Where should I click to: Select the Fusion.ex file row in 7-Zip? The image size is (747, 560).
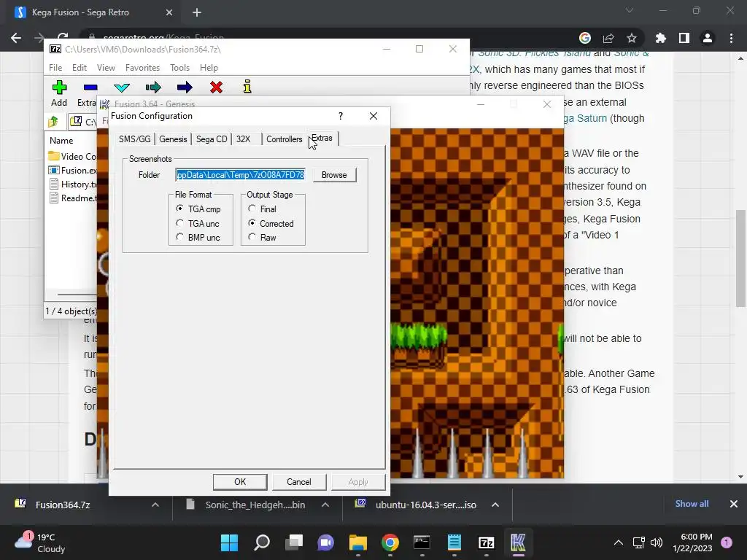coord(72,170)
